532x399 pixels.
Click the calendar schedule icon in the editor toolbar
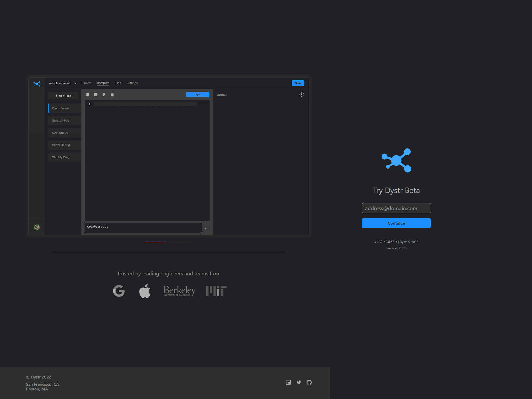pos(96,95)
